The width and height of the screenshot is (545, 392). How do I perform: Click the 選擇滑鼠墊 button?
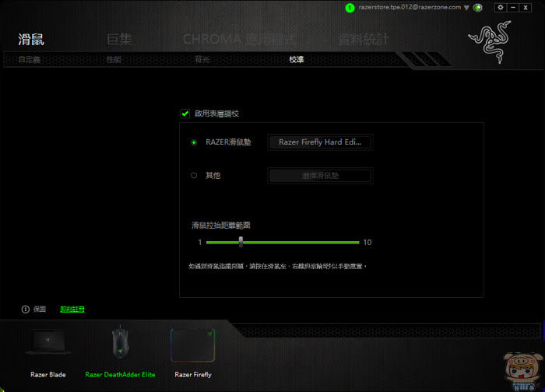[320, 175]
